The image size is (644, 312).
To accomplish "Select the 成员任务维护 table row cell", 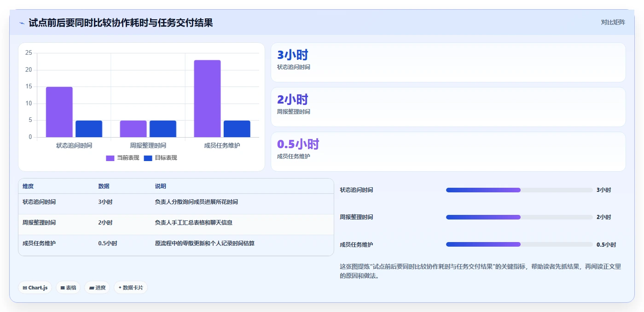I will coord(39,243).
